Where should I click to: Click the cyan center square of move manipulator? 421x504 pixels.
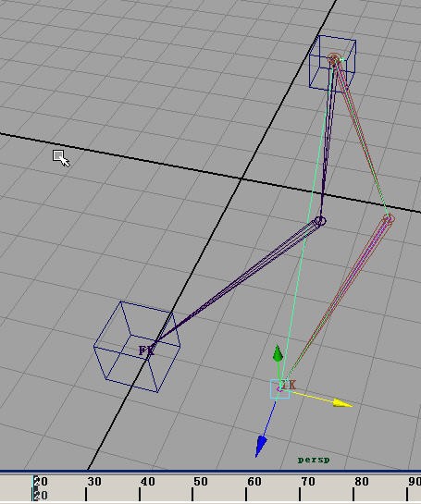(279, 389)
